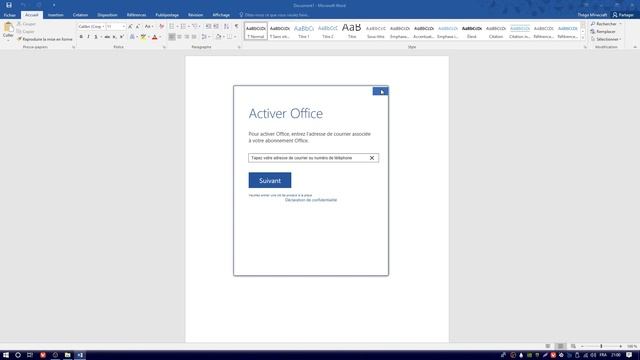Viewport: 640px width, 360px height.
Task: Click the sort icon
Action: pos(227,27)
